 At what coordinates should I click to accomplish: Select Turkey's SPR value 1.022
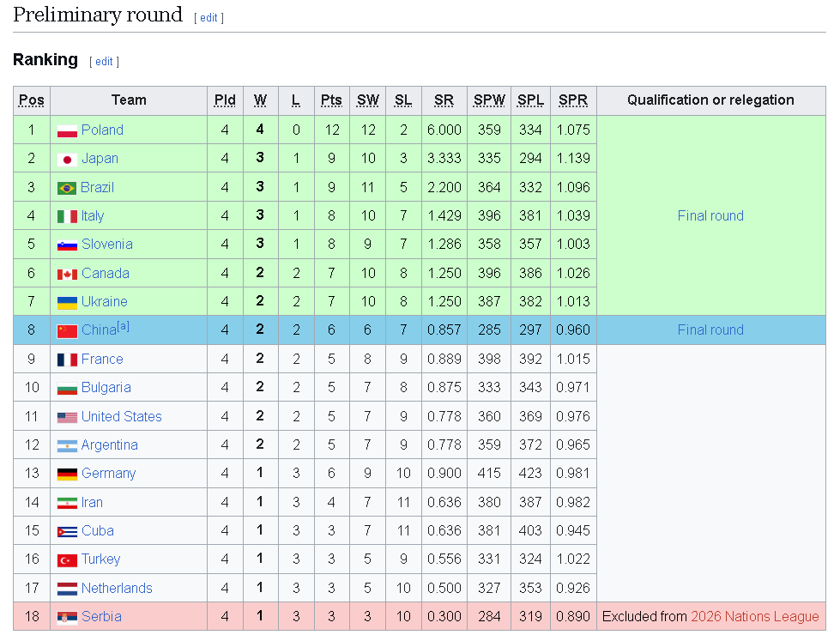[x=573, y=559]
